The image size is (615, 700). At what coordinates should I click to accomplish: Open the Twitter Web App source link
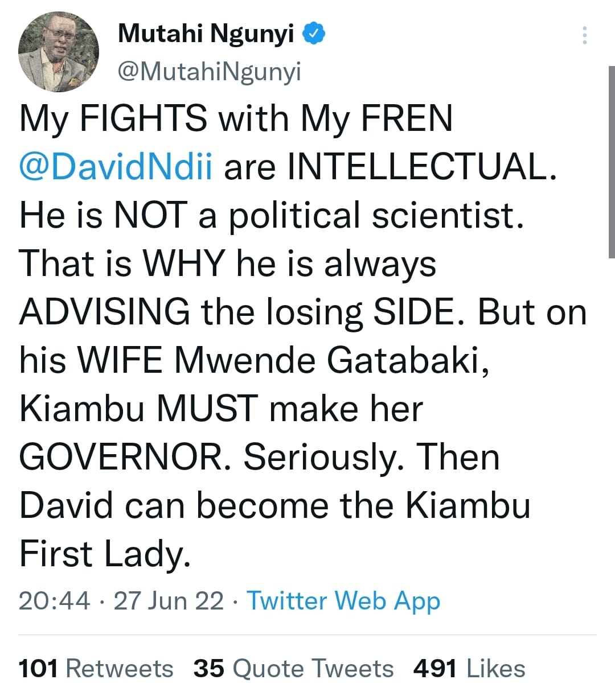[343, 600]
